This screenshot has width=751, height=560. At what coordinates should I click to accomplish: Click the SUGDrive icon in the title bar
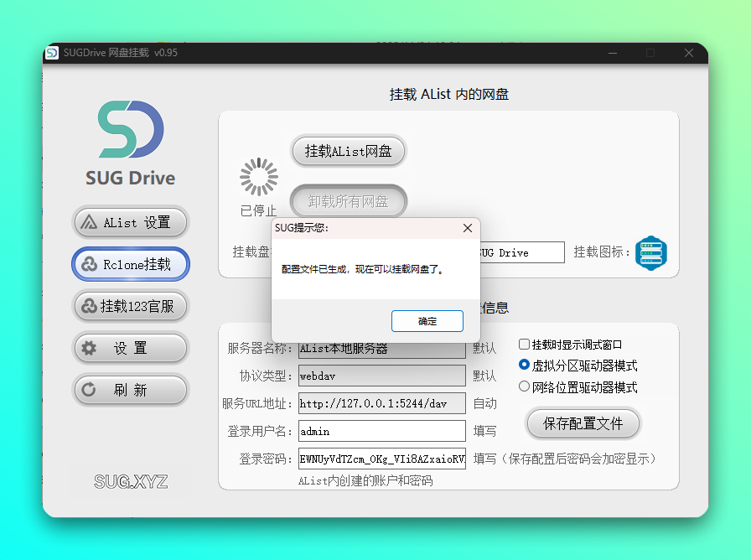click(x=52, y=53)
